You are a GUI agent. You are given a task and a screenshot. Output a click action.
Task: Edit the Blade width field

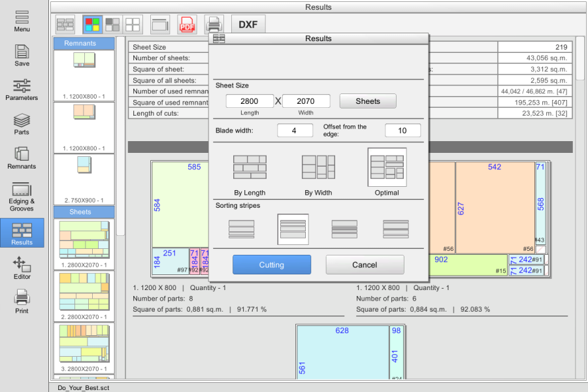tap(295, 131)
